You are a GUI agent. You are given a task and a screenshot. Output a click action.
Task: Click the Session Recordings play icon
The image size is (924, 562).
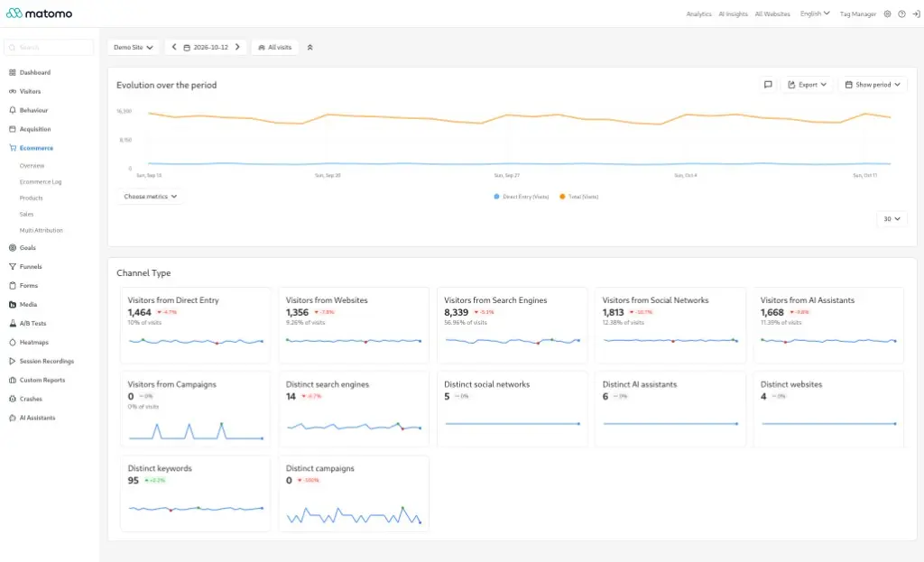click(x=13, y=361)
